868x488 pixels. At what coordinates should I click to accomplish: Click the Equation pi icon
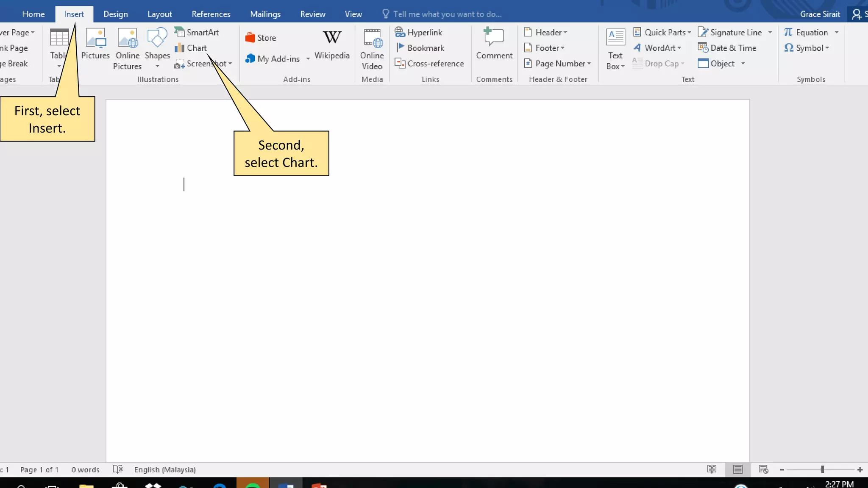pos(788,32)
